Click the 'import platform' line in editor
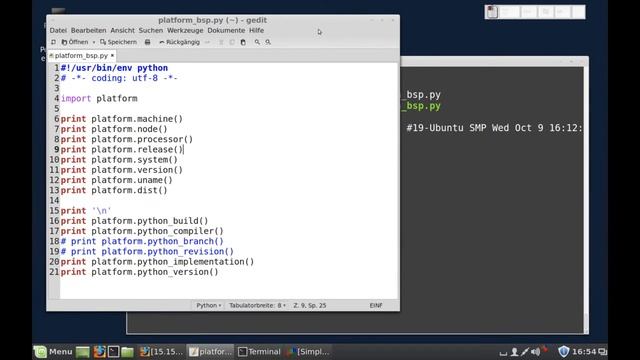Viewport: 640px width, 360px height. tap(99, 98)
